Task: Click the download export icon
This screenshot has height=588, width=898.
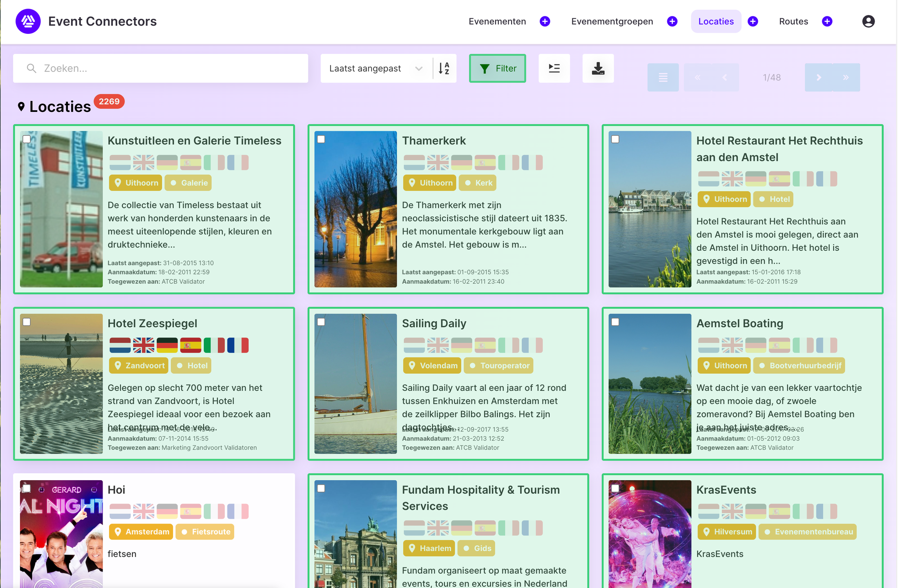Action: coord(598,68)
